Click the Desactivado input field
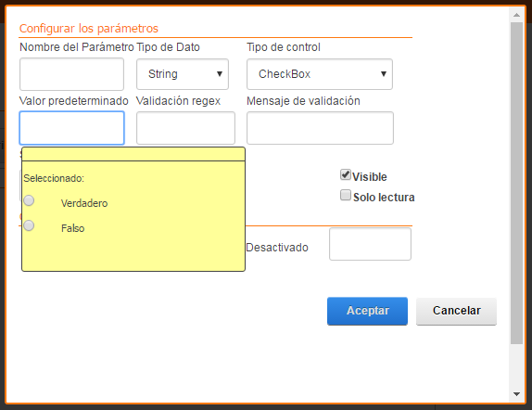 point(370,244)
